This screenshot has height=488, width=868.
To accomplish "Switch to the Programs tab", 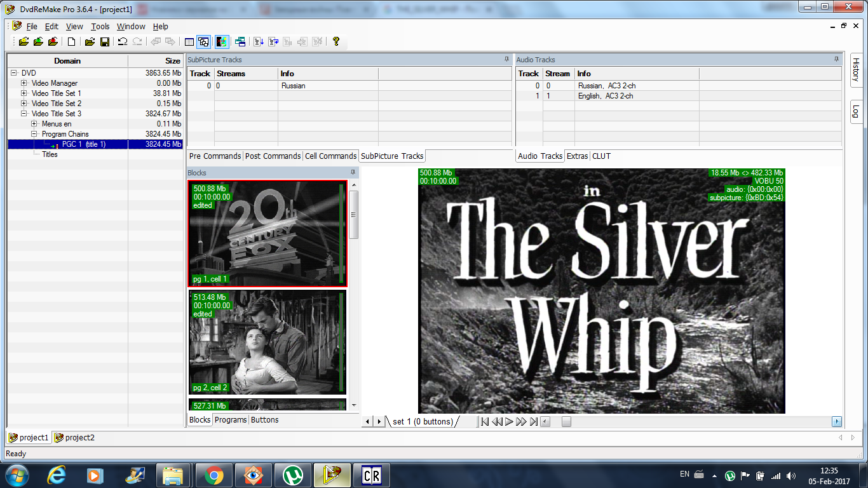I will pos(230,420).
